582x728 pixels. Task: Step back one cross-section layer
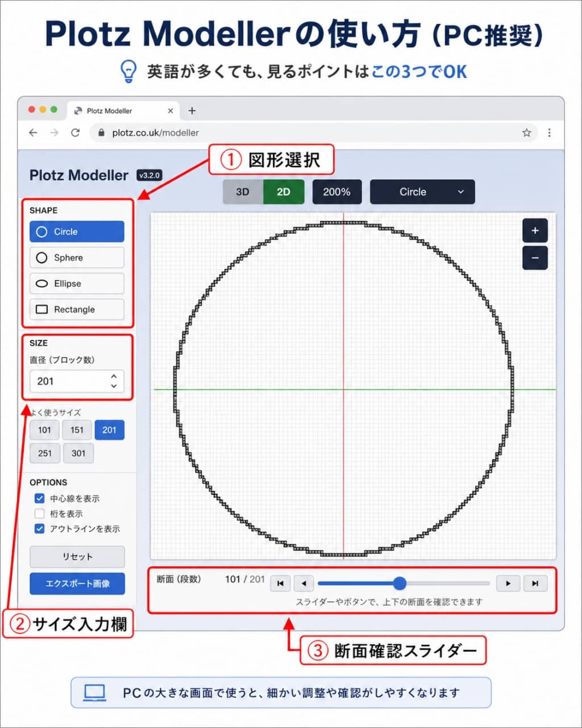(x=304, y=584)
